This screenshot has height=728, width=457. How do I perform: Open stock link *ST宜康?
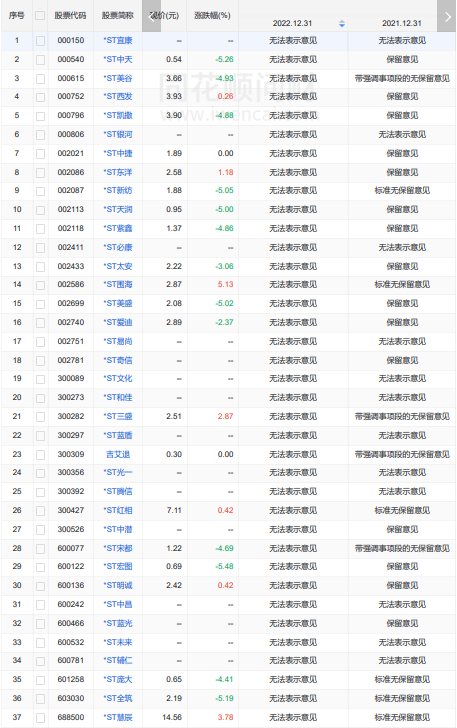(x=118, y=40)
